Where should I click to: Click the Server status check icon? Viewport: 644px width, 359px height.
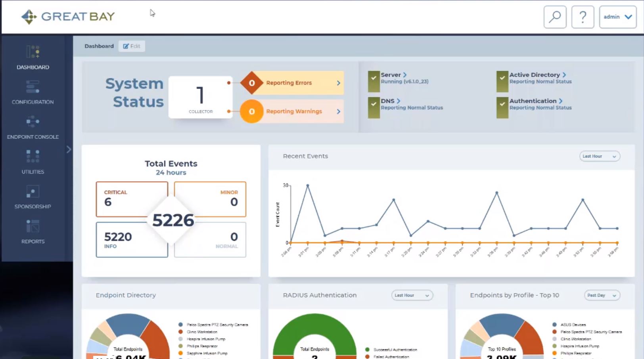(374, 81)
